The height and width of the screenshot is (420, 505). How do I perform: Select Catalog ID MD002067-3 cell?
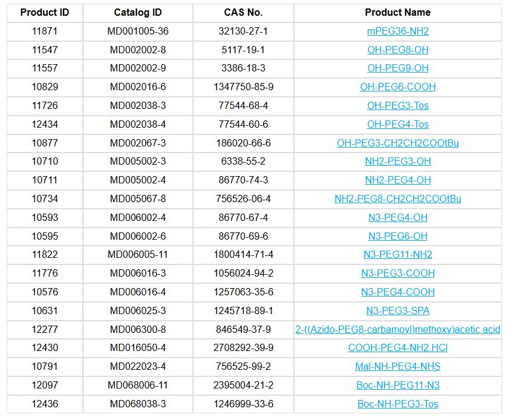point(138,143)
